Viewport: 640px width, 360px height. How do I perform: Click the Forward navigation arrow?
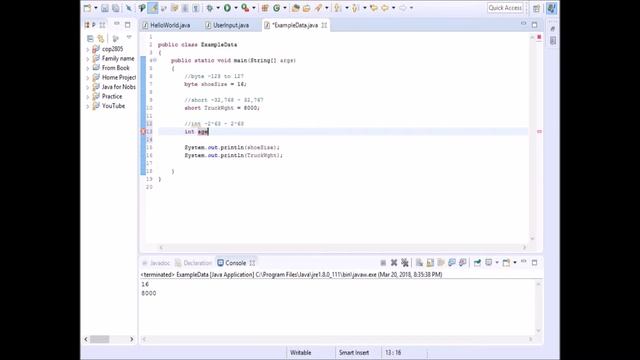point(403,8)
